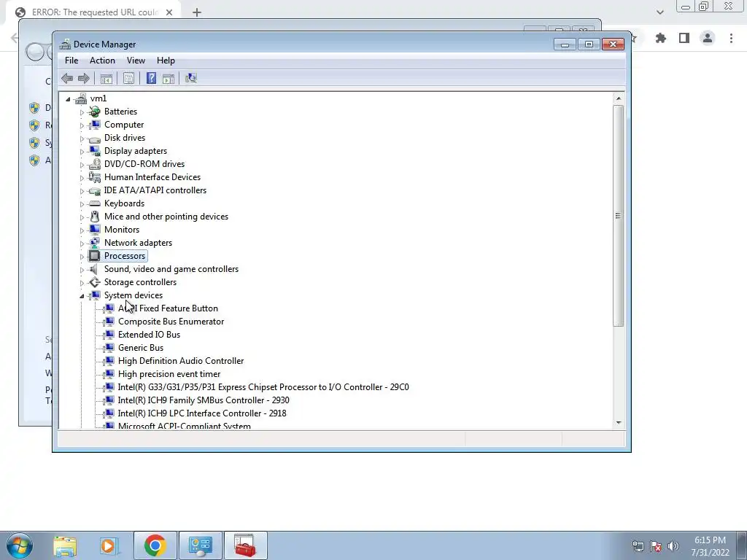
Task: Select the vm1 computer root icon
Action: pos(81,98)
